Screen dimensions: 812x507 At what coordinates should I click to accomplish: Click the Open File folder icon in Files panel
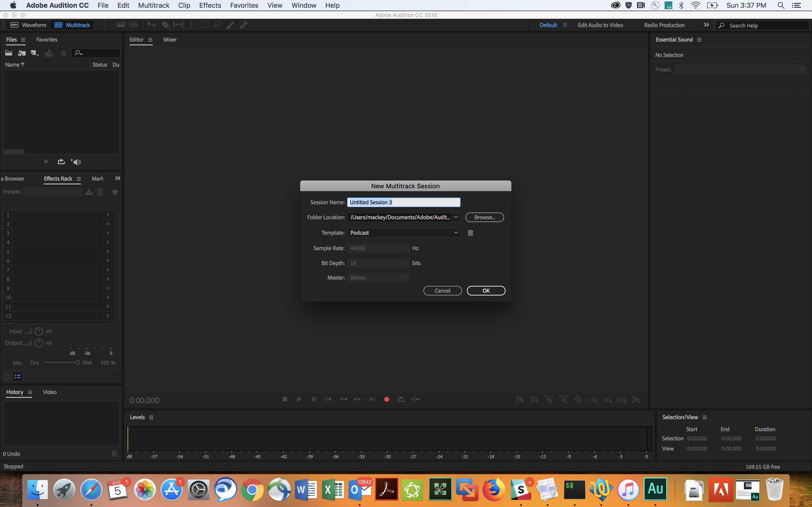9,53
